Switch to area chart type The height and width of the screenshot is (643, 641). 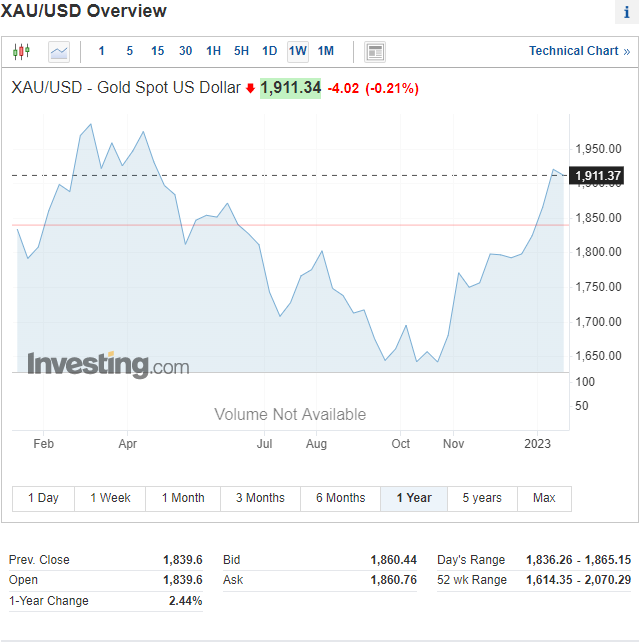pos(59,51)
